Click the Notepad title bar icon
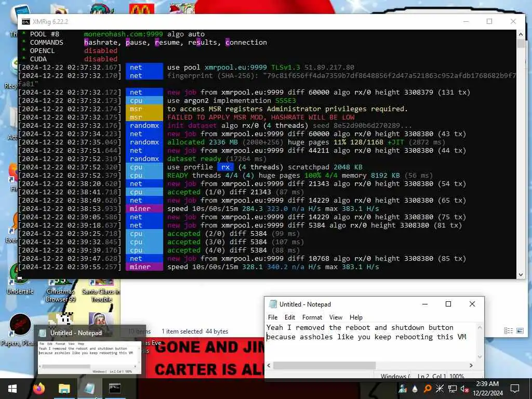The image size is (532, 399). (273, 304)
